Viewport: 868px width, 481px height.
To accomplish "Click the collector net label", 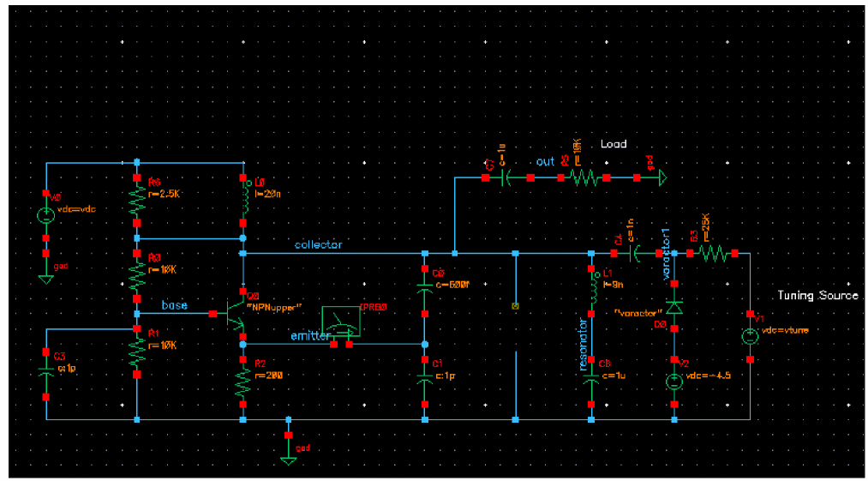I will click(x=318, y=244).
